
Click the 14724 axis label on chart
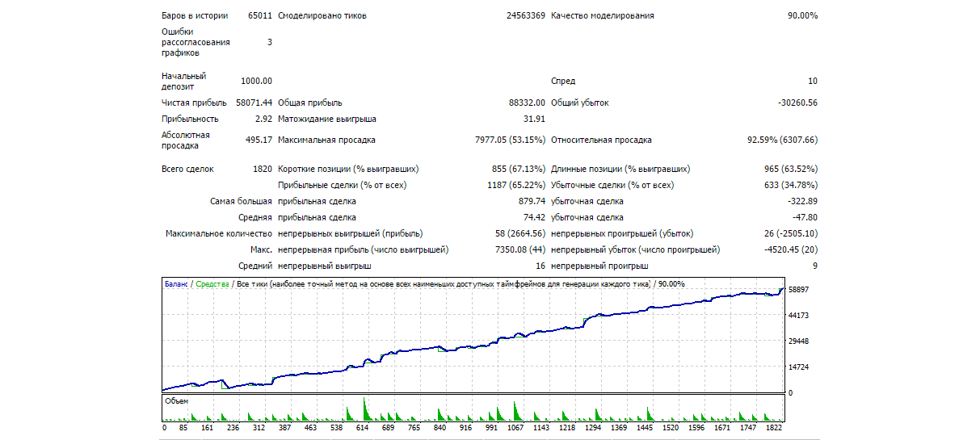pyautogui.click(x=799, y=367)
